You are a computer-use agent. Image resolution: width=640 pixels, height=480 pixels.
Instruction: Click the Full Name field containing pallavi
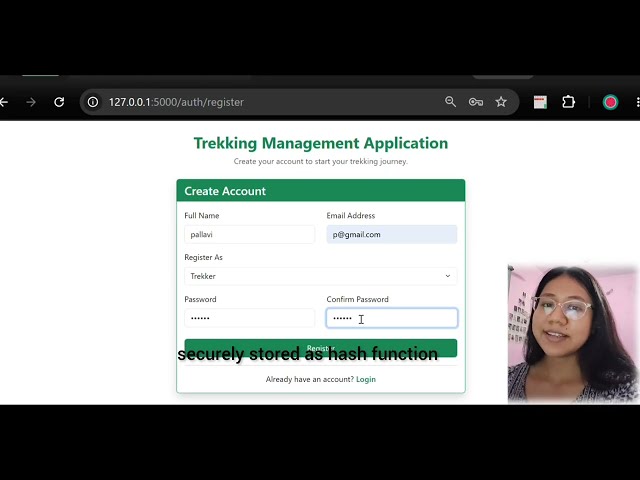pos(249,235)
